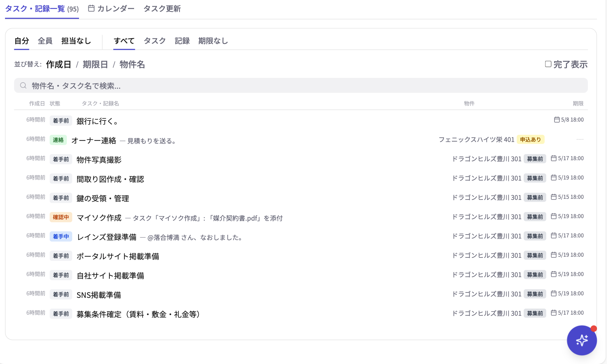
Task: Select the 担当なし assignee filter
Action: 76,41
